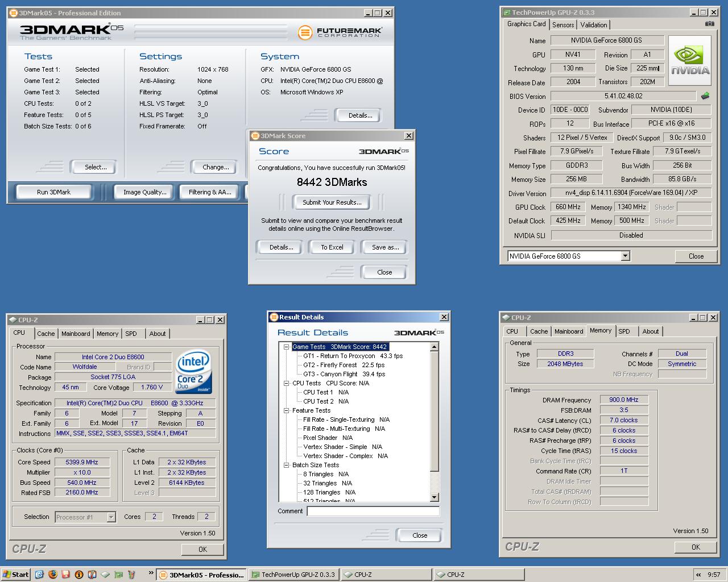Viewport: 728px width, 582px height.
Task: Expand the quick launch overflow chevron
Action: click(x=151, y=573)
